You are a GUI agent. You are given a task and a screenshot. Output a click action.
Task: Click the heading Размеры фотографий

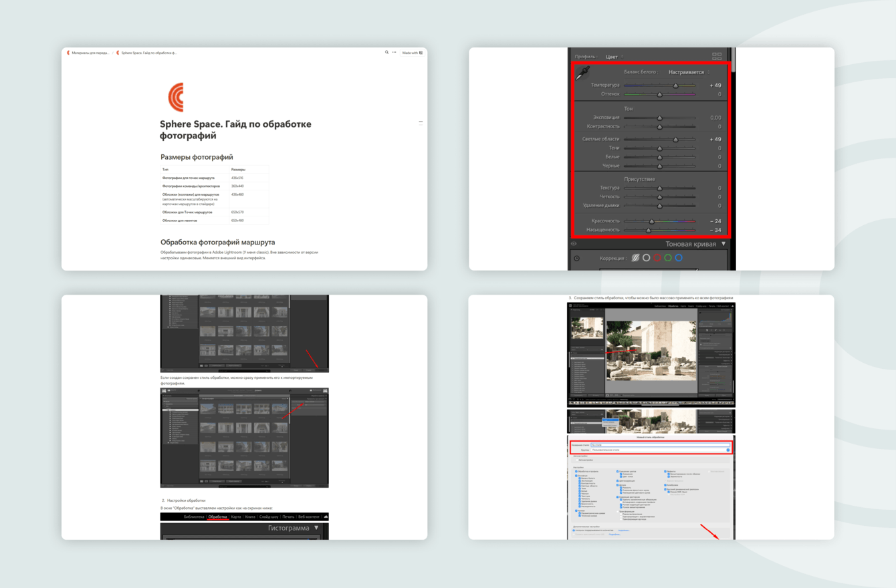coord(197,157)
